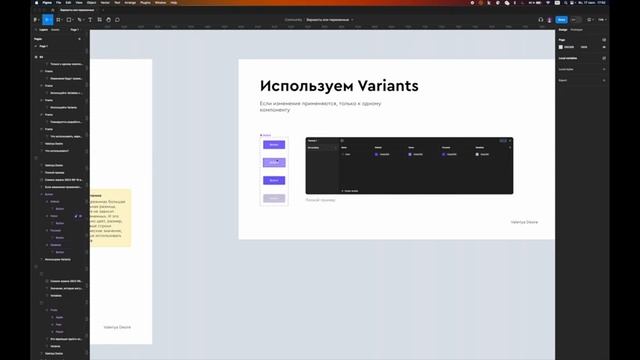The height and width of the screenshot is (360, 640).
Task: Select the Rectangle shape tool
Action: [x=69, y=20]
